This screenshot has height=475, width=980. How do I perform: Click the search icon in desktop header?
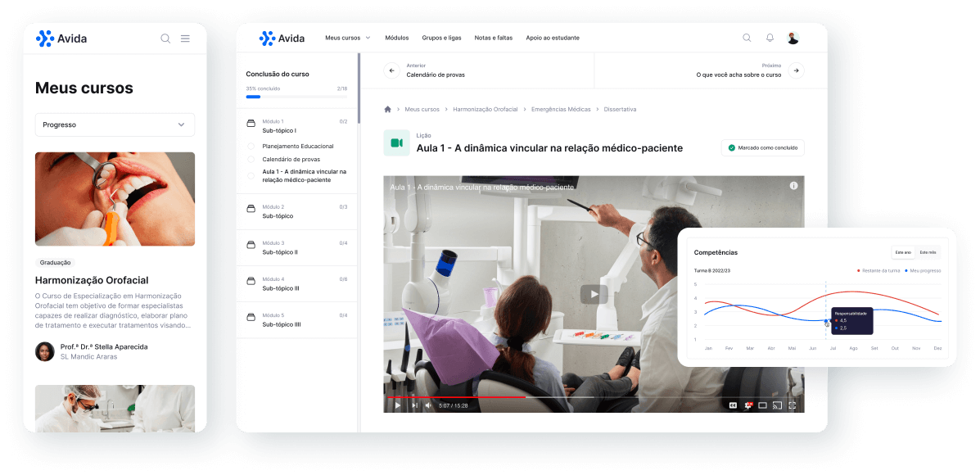click(747, 38)
